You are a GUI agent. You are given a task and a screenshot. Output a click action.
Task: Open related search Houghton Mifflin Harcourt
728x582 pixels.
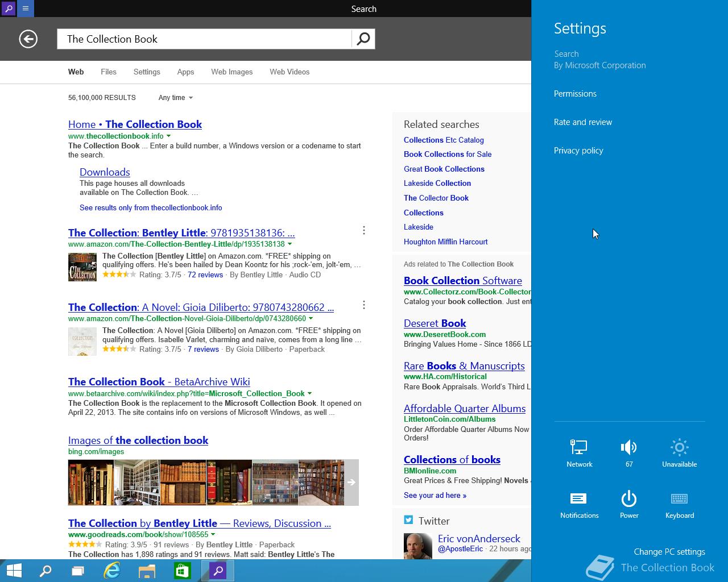446,242
